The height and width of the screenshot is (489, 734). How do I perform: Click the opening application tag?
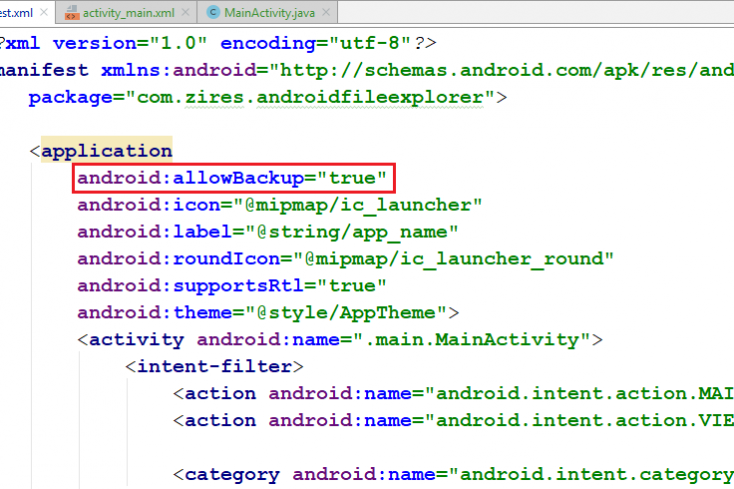(x=106, y=152)
